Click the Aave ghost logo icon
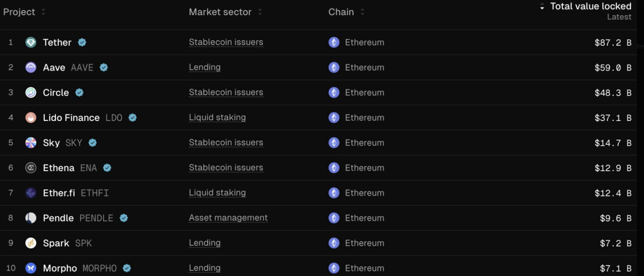644x276 pixels. (x=31, y=67)
